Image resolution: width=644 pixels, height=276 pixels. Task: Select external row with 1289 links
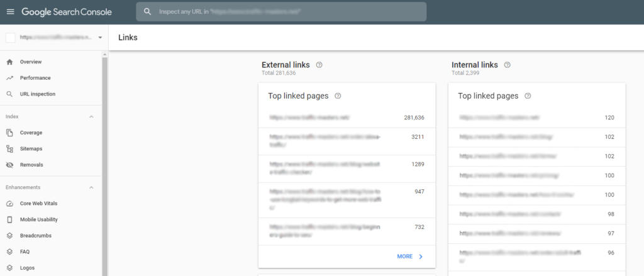click(347, 168)
